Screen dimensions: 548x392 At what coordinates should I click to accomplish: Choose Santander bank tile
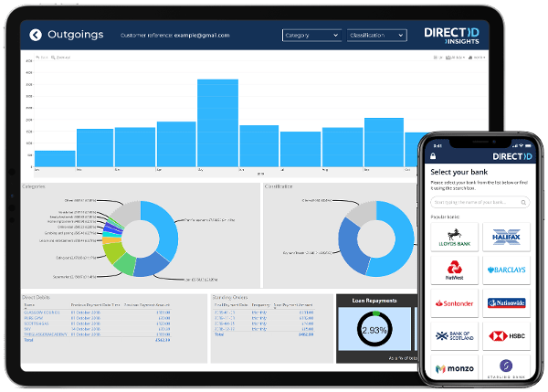(x=454, y=303)
